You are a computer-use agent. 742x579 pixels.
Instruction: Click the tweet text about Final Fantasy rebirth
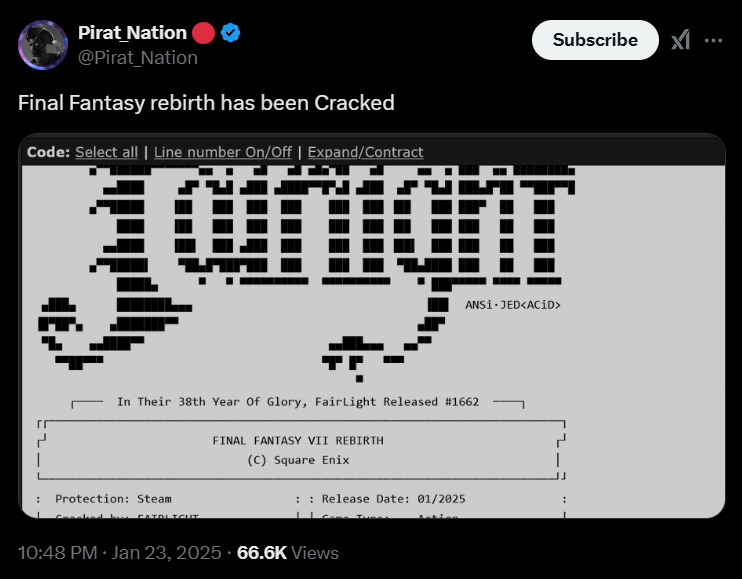[x=206, y=103]
